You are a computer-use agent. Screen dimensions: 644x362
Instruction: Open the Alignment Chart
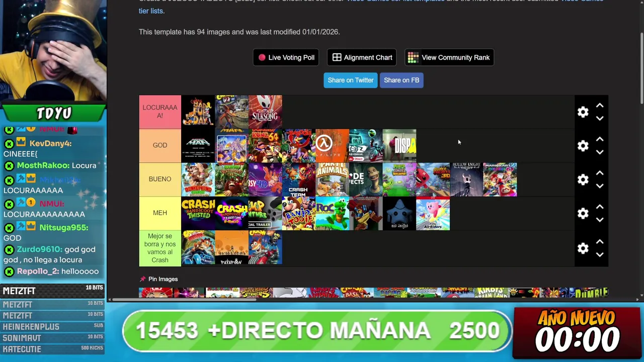click(362, 57)
